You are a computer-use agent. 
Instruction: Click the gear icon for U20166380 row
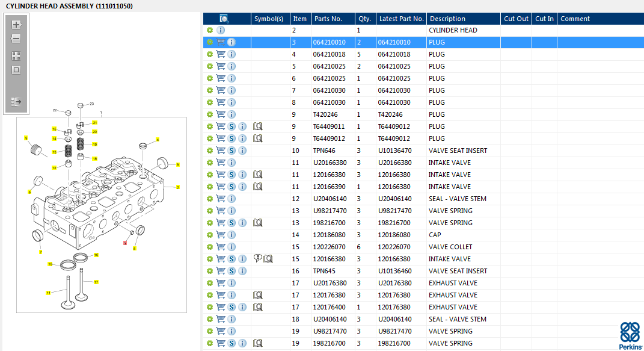pyautogui.click(x=210, y=163)
